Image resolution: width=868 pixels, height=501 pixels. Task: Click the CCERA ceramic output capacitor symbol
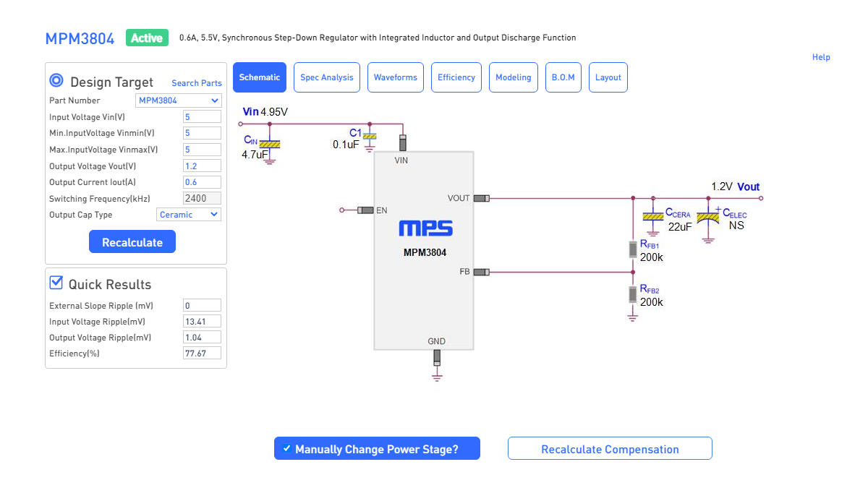[653, 216]
